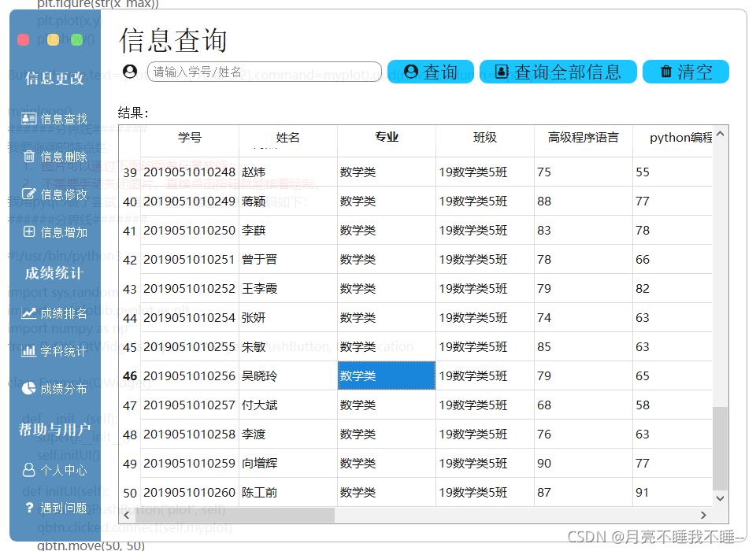756x551 pixels.
Task: Click the user icon beside 个人中心
Action: tap(29, 470)
